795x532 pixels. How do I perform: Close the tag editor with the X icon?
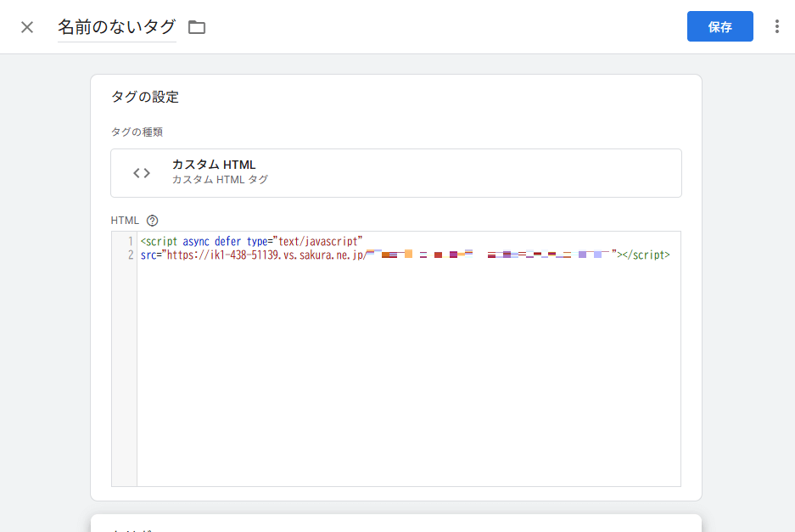27,27
